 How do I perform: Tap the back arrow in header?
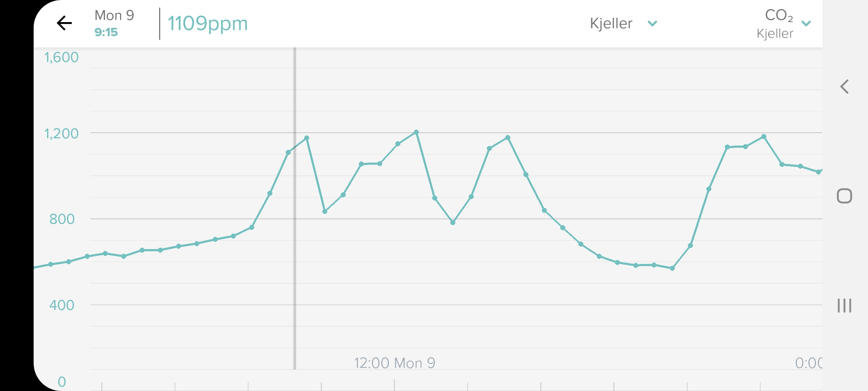pyautogui.click(x=64, y=24)
